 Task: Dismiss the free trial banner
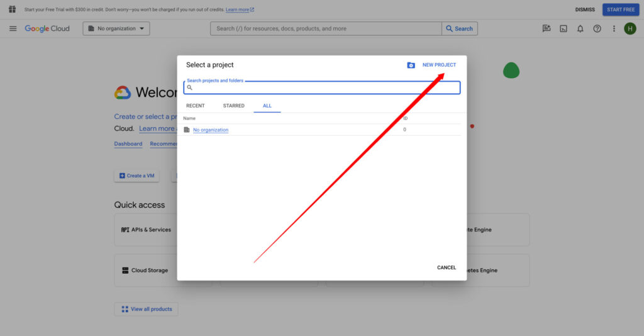[x=585, y=9]
